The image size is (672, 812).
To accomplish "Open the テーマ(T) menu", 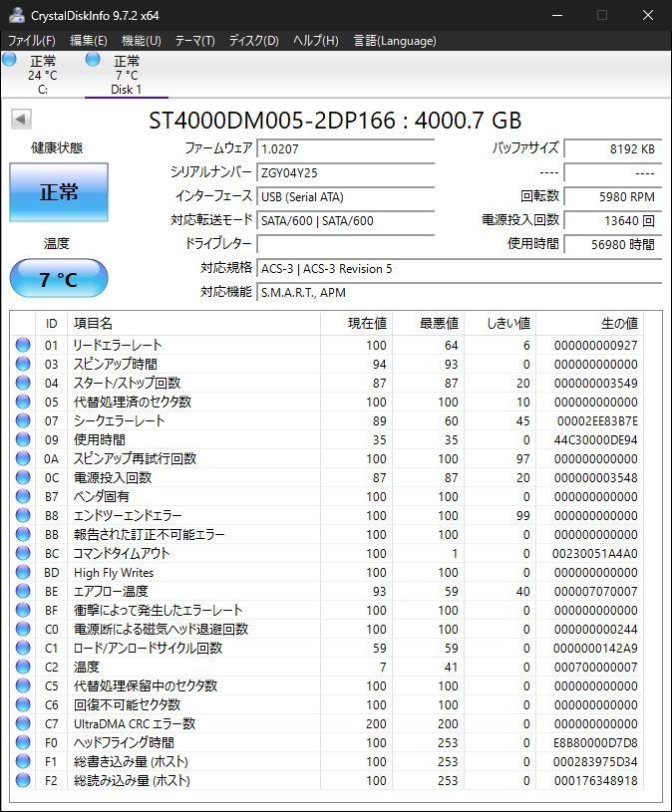I will coord(194,41).
